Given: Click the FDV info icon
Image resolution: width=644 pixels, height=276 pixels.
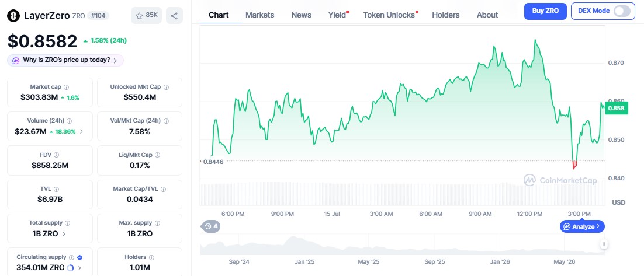Looking at the screenshot, I should (56, 155).
